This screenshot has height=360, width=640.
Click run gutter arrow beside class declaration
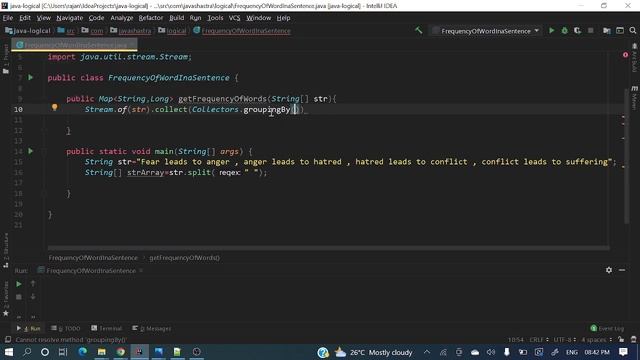tap(31, 77)
